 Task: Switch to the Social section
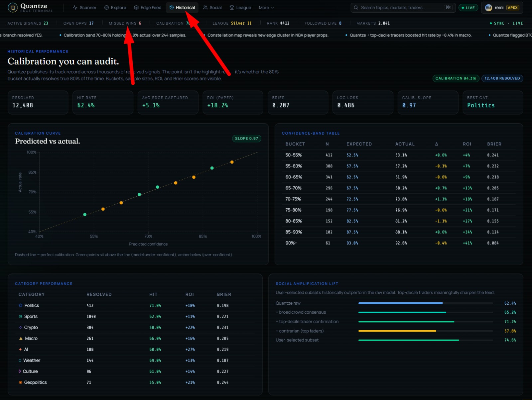pos(212,8)
